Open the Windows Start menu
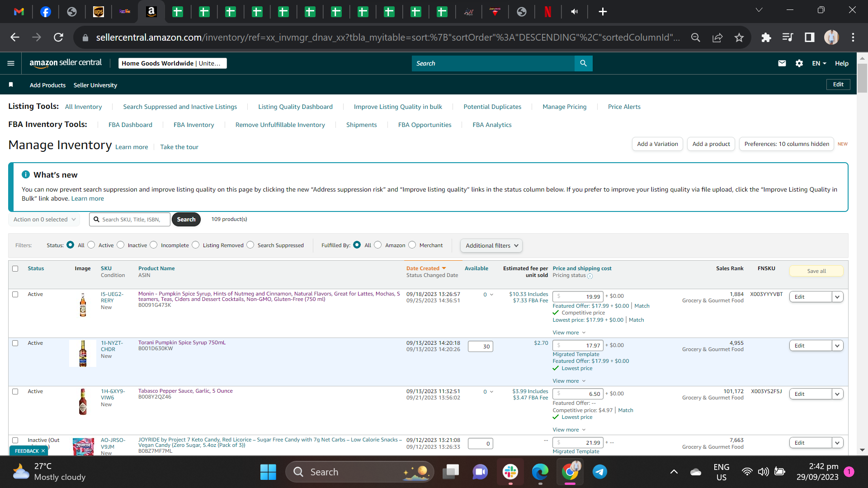The image size is (868, 488). tap(268, 472)
